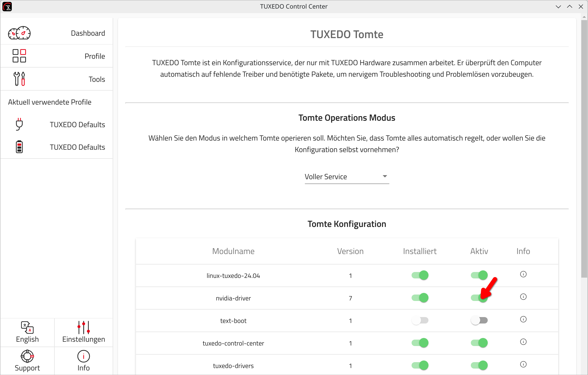The height and width of the screenshot is (375, 588).
Task: Click the power plug profile icon
Action: pyautogui.click(x=19, y=124)
